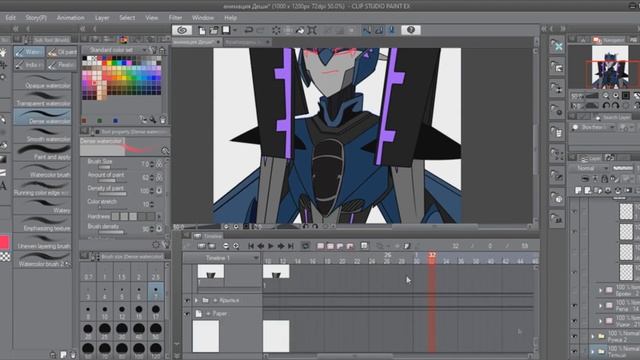Select the Text tool marked A
The image size is (640, 360).
click(x=3, y=186)
